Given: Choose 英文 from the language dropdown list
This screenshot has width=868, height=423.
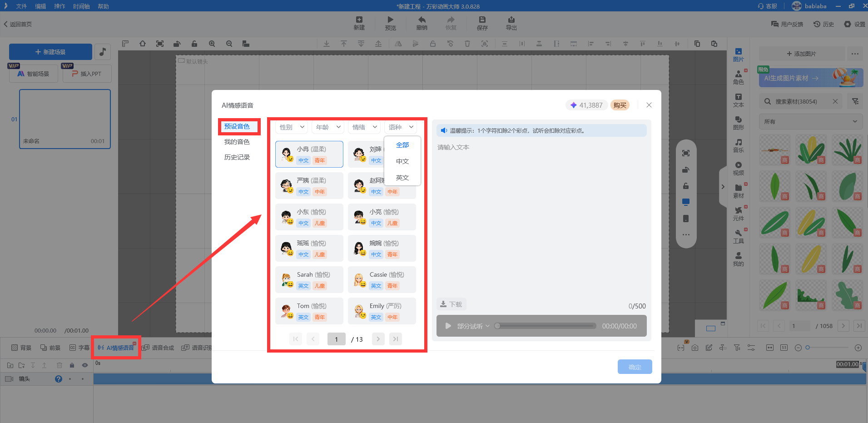Looking at the screenshot, I should pos(402,178).
